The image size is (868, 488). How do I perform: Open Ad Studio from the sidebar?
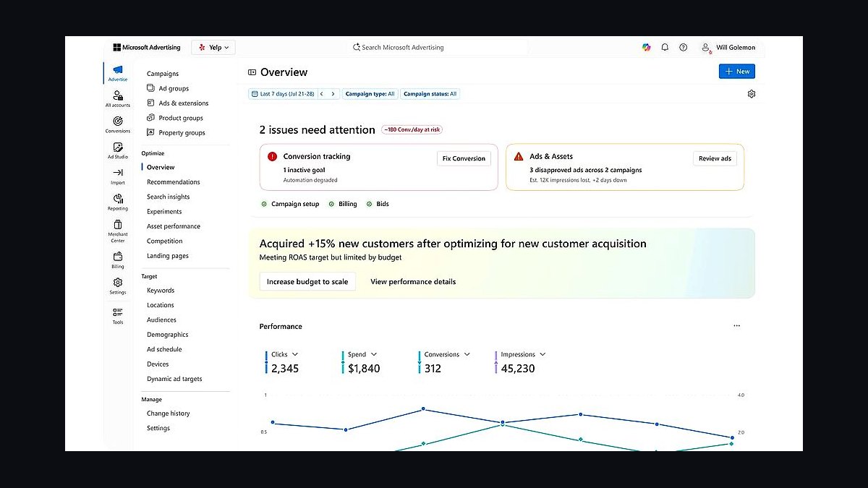pos(117,150)
